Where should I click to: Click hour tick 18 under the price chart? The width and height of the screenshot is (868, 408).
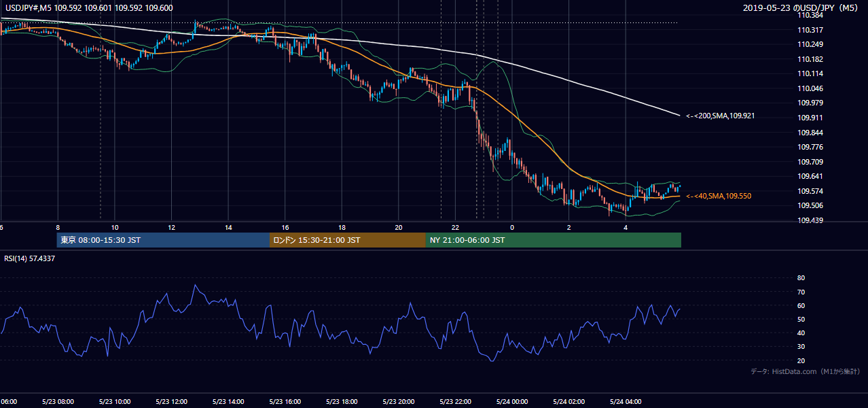pyautogui.click(x=342, y=227)
